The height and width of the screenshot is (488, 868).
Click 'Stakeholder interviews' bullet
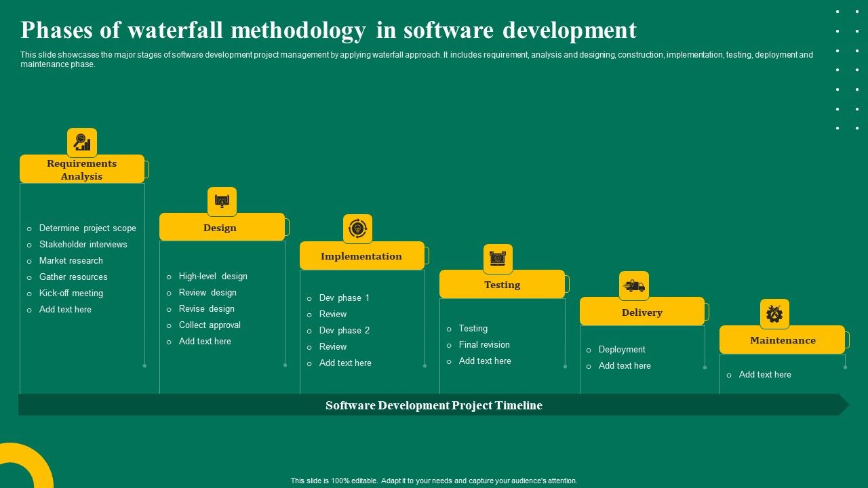(83, 244)
